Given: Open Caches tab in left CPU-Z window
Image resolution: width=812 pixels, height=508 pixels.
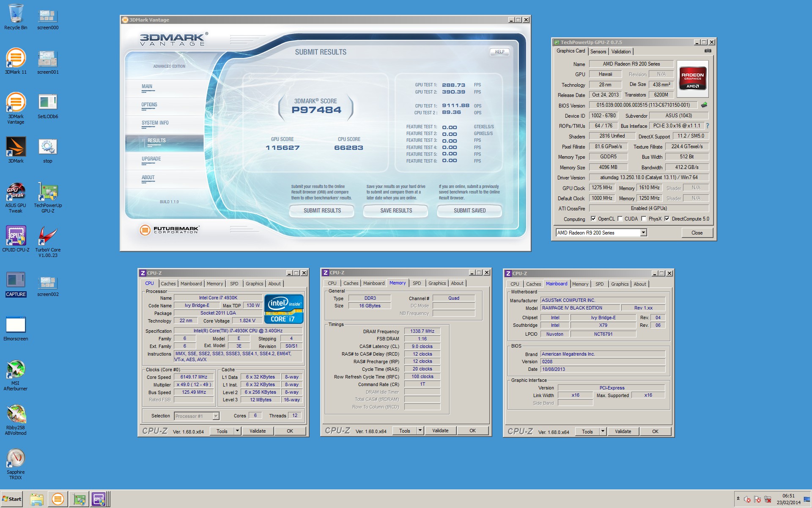Looking at the screenshot, I should tap(168, 284).
